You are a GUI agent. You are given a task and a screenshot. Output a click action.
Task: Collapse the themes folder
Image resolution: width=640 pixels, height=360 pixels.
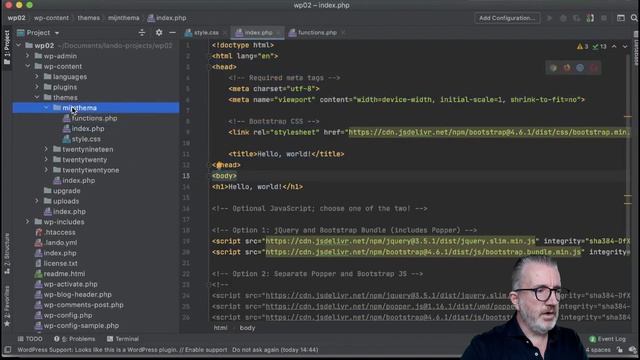tap(37, 97)
